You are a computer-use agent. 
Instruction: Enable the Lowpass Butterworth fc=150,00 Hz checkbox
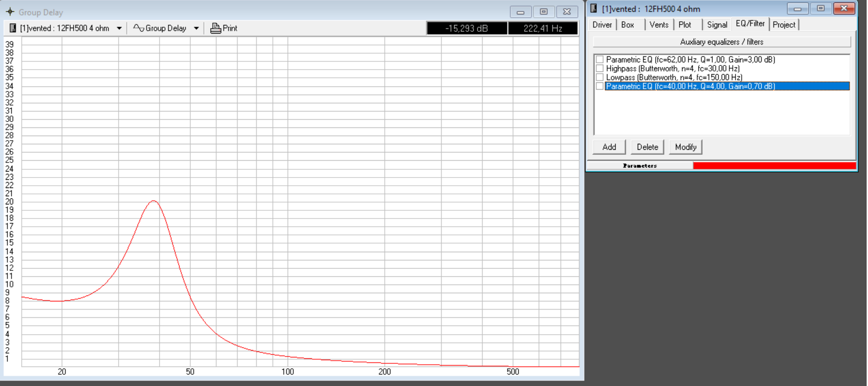[x=600, y=77]
